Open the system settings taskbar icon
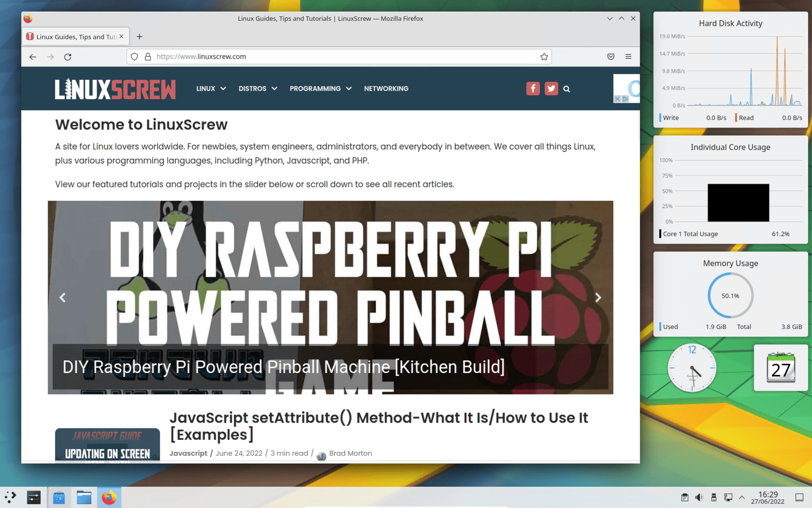Viewport: 812px width, 508px height. pos(34,497)
